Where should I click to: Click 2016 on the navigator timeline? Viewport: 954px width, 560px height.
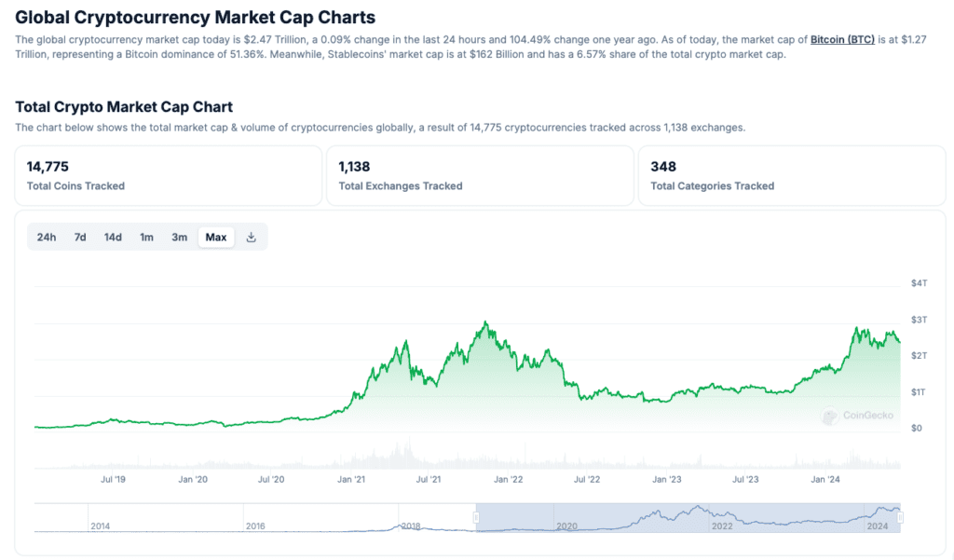pos(255,526)
